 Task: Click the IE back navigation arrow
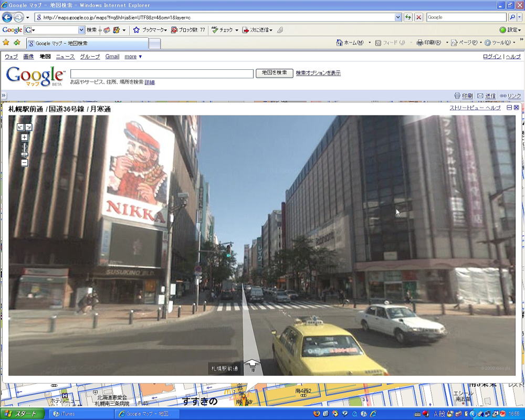click(7, 17)
